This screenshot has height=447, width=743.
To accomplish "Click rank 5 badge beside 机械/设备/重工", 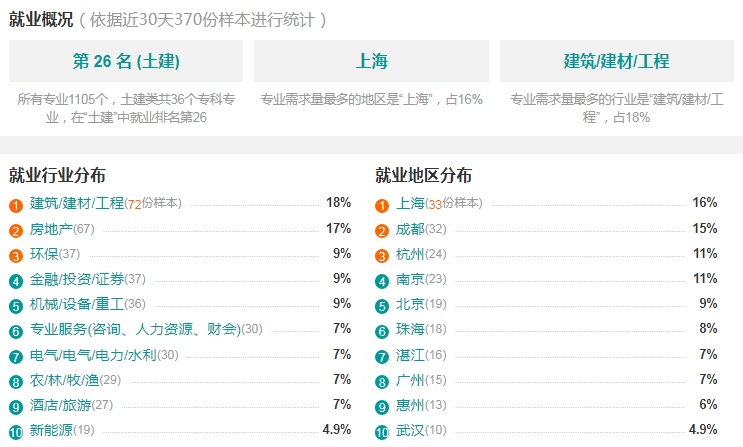I will coord(16,306).
